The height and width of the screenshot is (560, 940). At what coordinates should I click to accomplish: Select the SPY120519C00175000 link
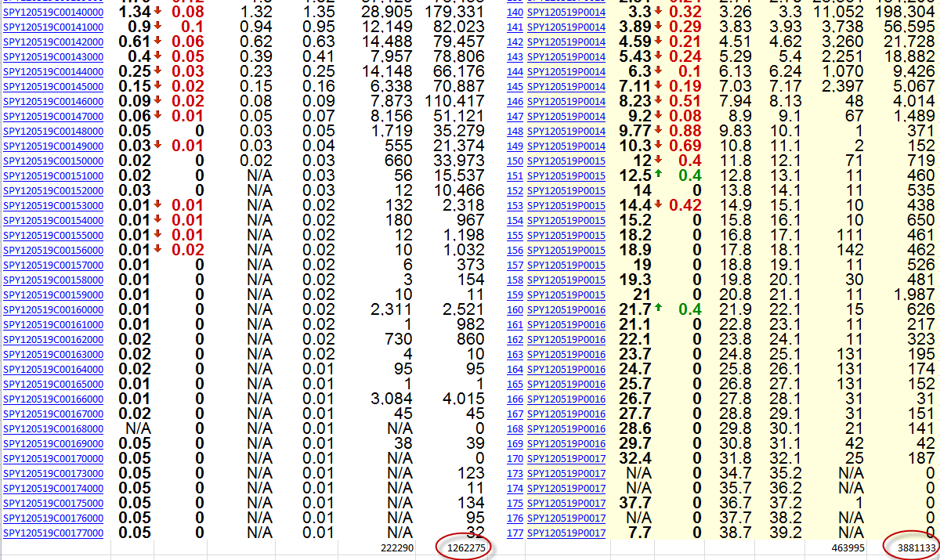point(53,504)
